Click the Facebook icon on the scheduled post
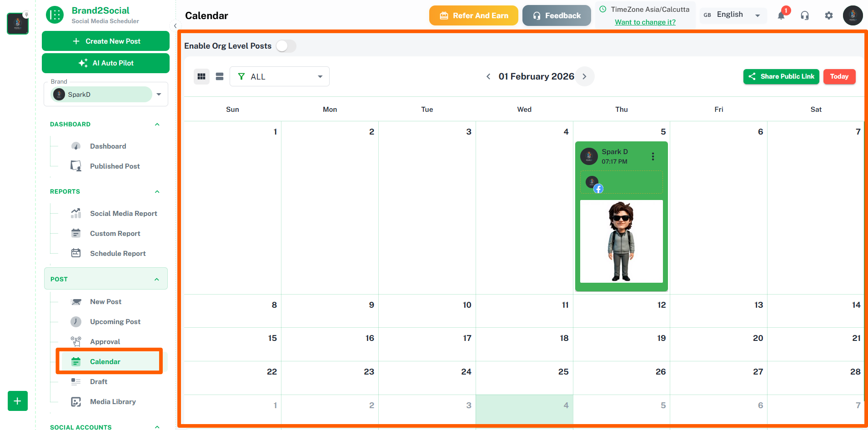868x430 pixels. pyautogui.click(x=599, y=189)
